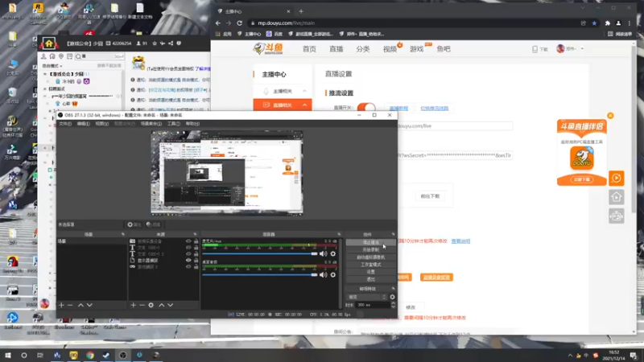Toggle visibility of display capture source
The width and height of the screenshot is (644, 362).
point(188,260)
